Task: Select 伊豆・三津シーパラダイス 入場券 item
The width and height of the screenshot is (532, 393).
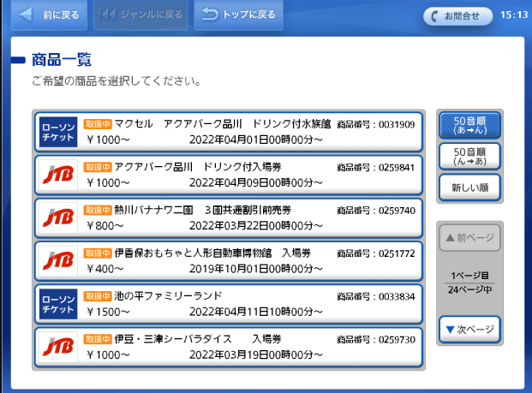Action: tap(229, 347)
